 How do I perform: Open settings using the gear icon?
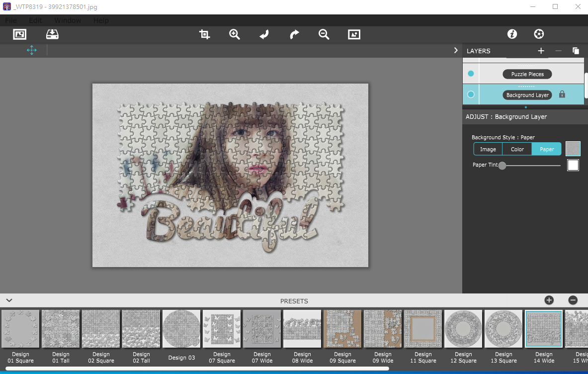[538, 34]
